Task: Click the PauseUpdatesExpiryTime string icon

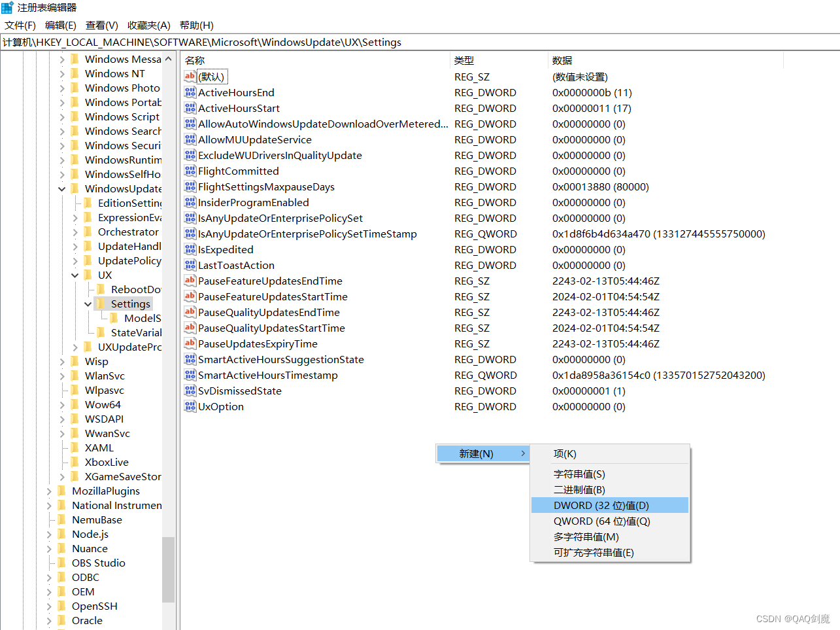Action: [x=190, y=343]
